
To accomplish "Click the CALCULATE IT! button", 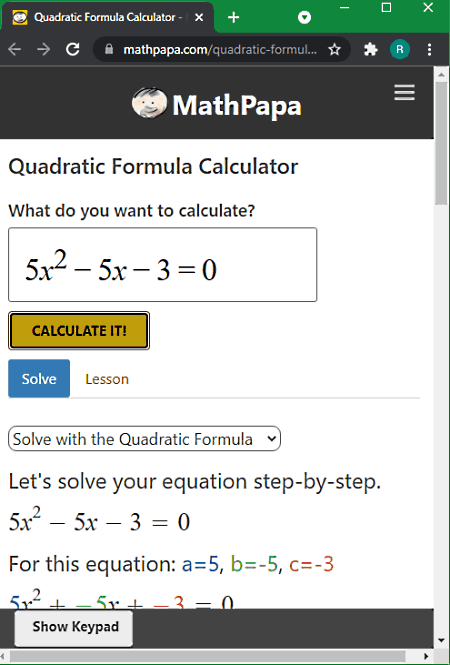I will click(x=79, y=331).
